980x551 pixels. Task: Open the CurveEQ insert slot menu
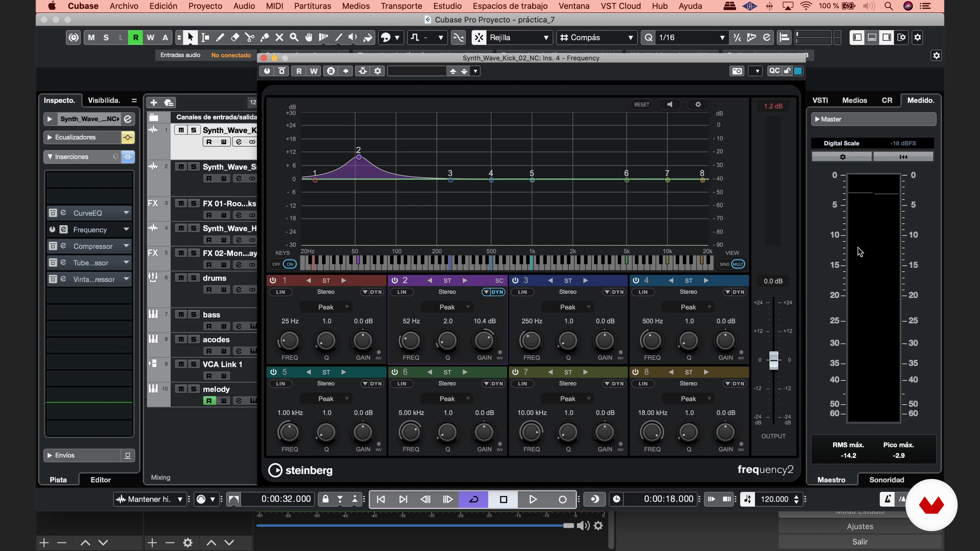tap(126, 212)
